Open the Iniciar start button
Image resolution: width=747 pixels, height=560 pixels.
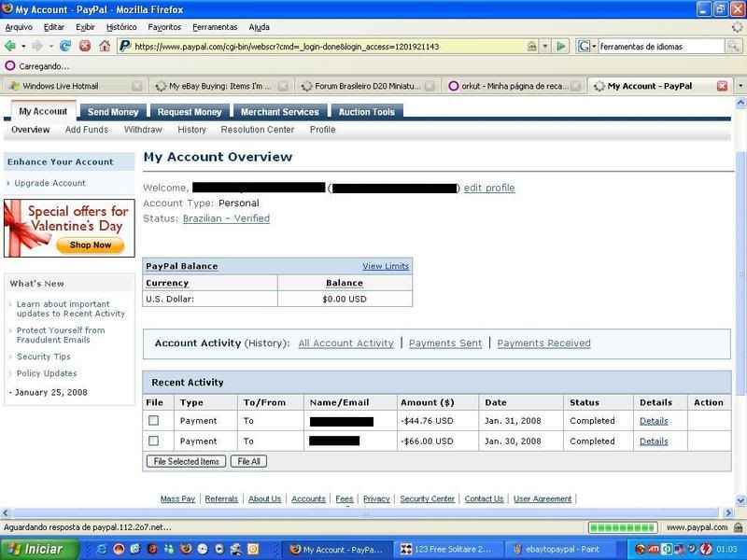click(38, 549)
